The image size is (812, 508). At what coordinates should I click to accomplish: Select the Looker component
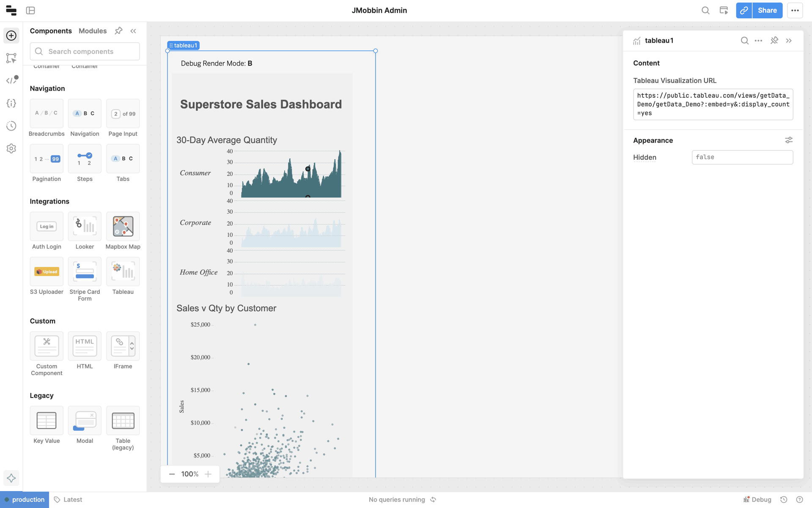[x=85, y=231]
